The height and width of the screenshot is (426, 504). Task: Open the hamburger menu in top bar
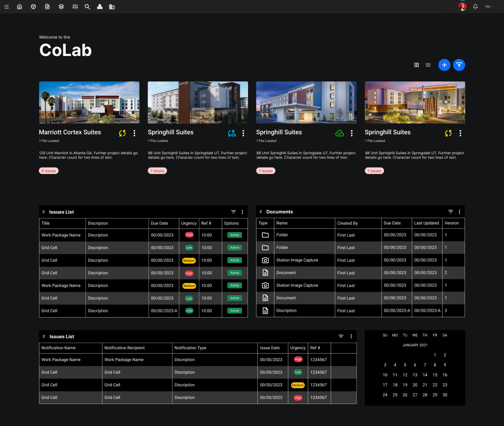click(6, 7)
